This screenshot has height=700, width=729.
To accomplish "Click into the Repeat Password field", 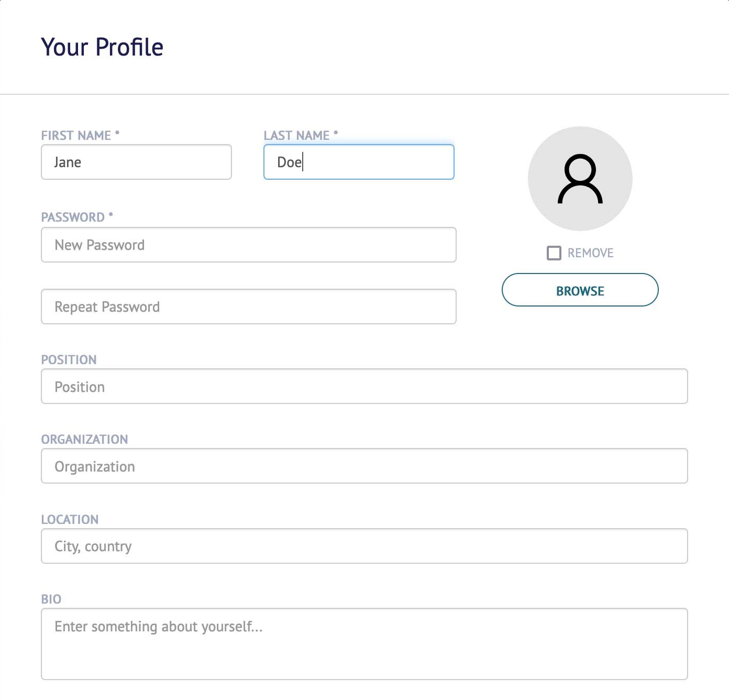I will point(249,307).
